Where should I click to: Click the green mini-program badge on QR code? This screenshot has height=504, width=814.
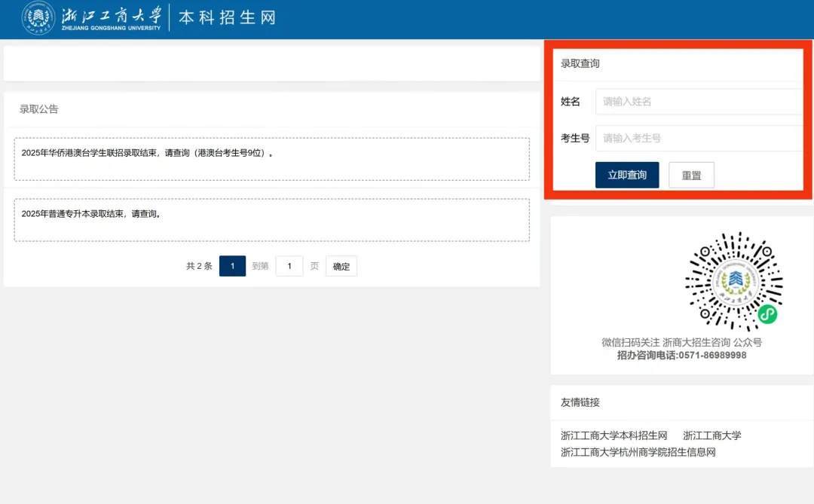[x=767, y=314]
